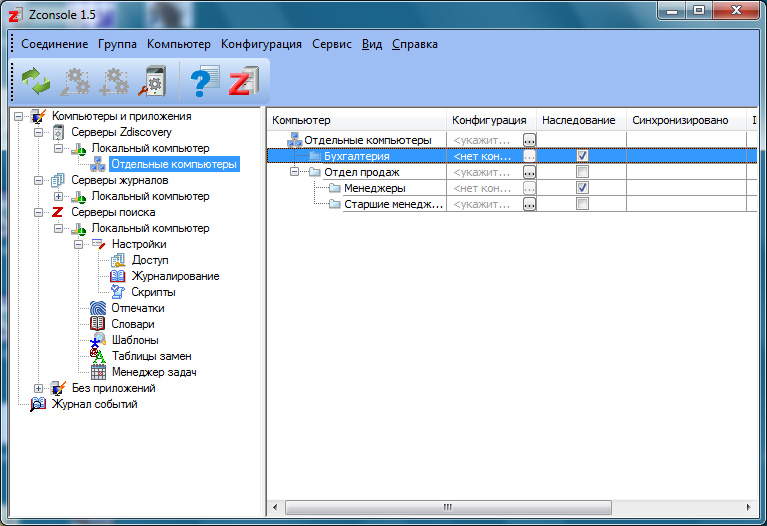Click the Журнал событий icon

pos(38,404)
